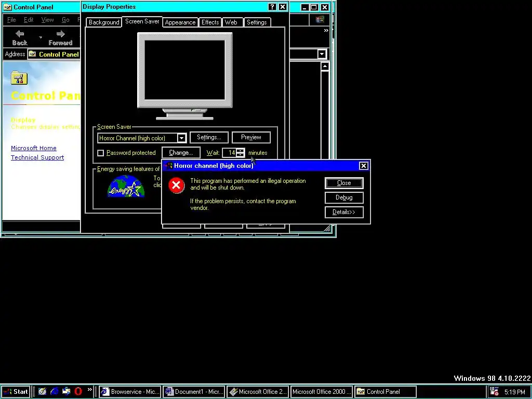The image size is (532, 399).
Task: Launch Outlook Express from quick launch
Action: pos(66,392)
